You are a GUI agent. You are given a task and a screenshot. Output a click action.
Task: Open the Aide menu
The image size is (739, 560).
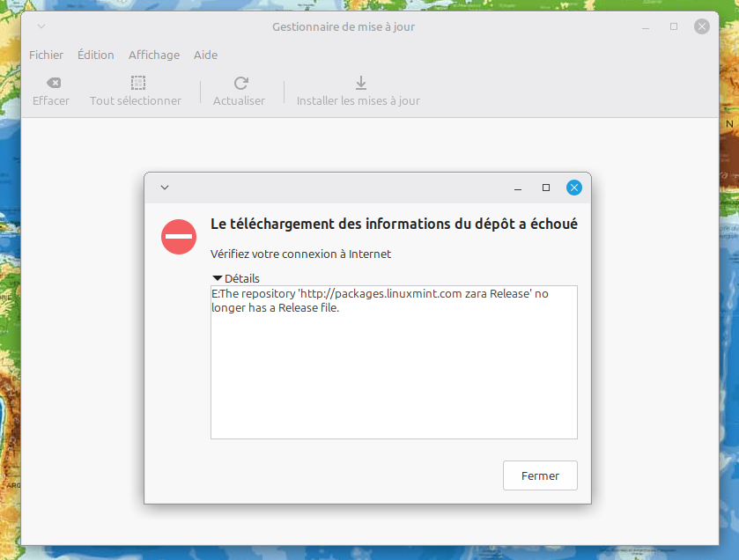205,55
